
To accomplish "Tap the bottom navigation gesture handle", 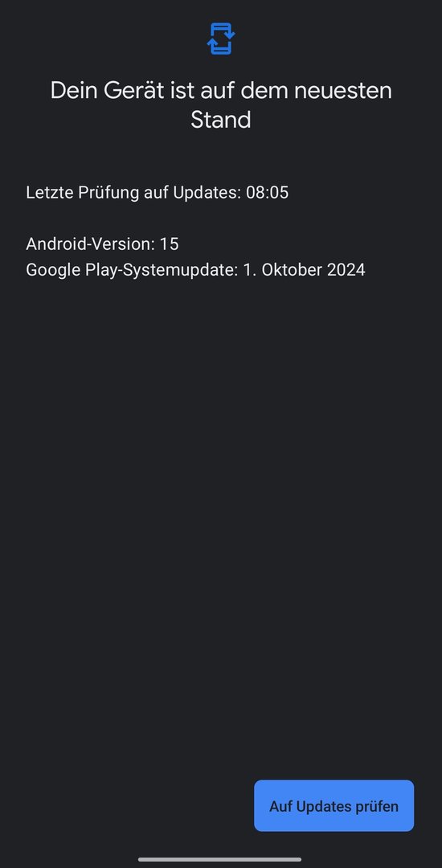I will (219, 860).
